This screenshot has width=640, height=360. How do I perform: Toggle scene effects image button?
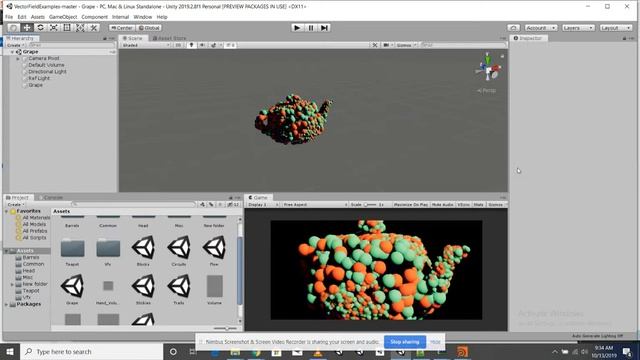coord(213,45)
